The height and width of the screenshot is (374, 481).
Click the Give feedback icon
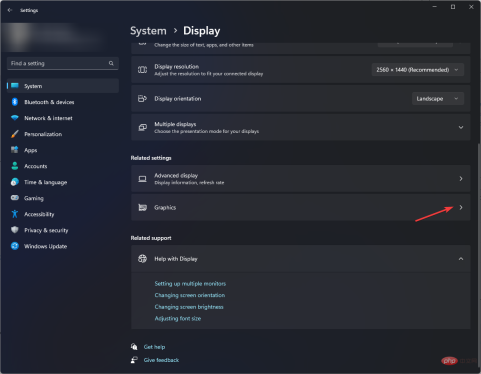134,360
